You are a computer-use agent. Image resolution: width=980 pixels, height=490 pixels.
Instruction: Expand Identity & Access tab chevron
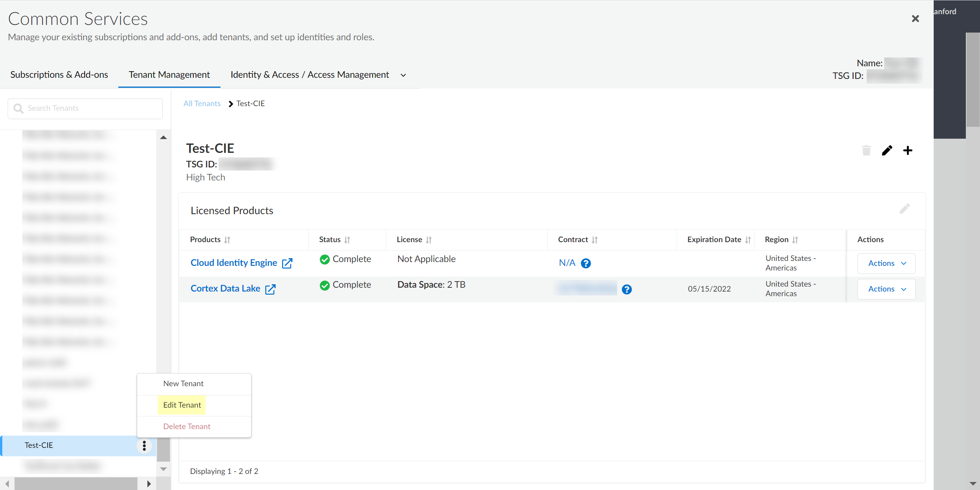pos(403,75)
